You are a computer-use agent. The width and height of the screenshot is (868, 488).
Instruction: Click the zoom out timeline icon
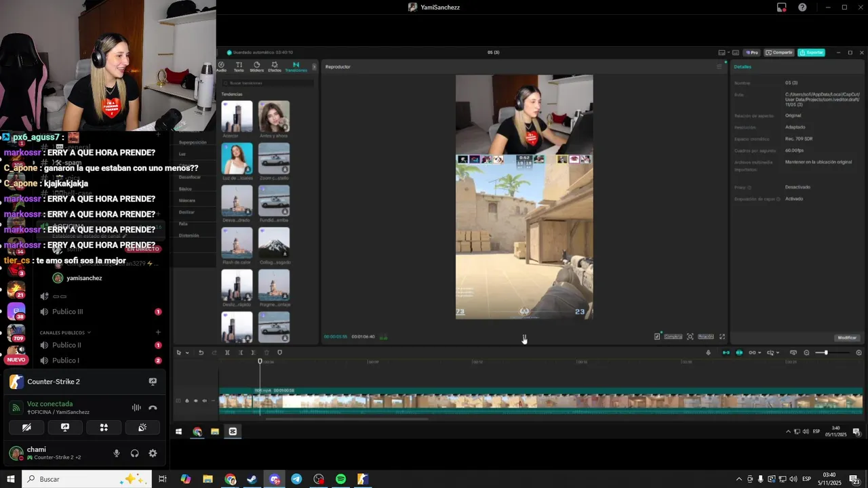click(x=806, y=352)
